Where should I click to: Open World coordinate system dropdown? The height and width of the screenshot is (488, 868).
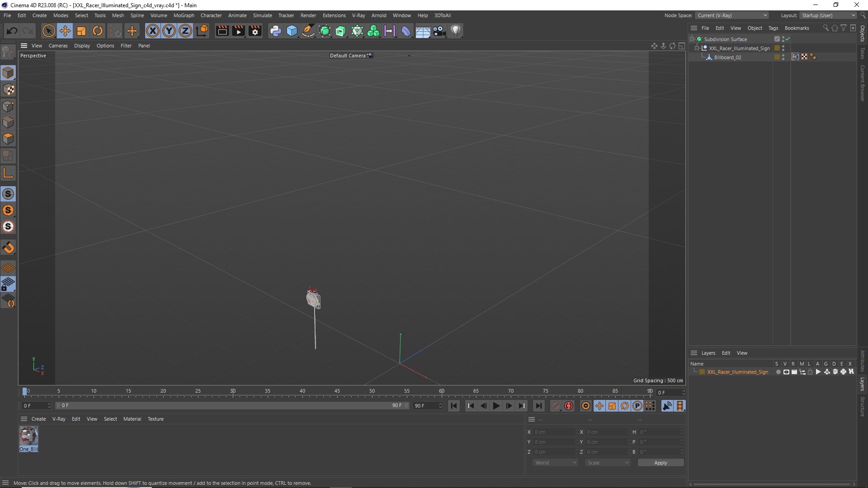click(x=555, y=463)
